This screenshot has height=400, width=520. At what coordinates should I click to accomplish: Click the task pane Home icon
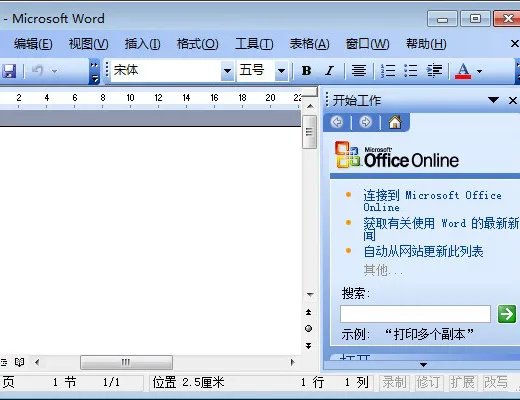pos(395,122)
